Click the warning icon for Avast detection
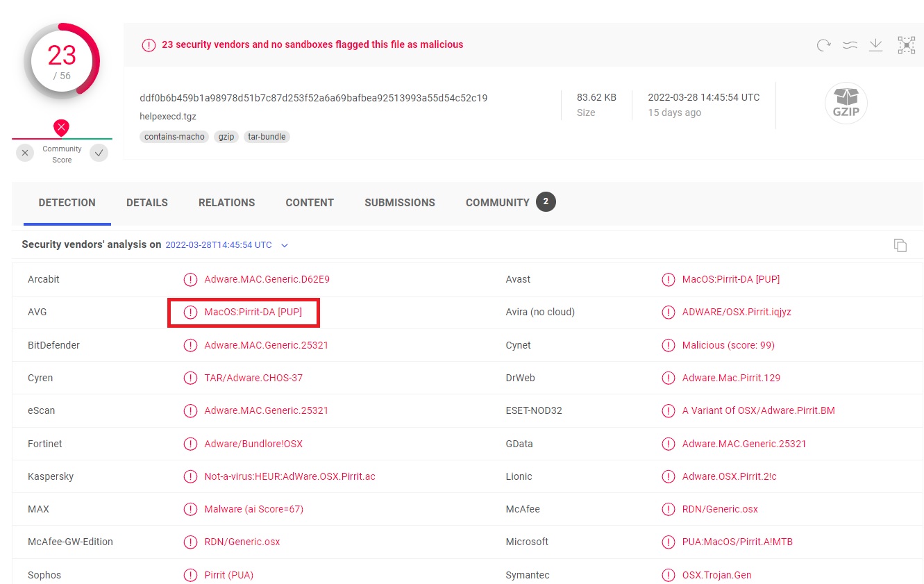Image resolution: width=924 pixels, height=584 pixels. coord(668,279)
